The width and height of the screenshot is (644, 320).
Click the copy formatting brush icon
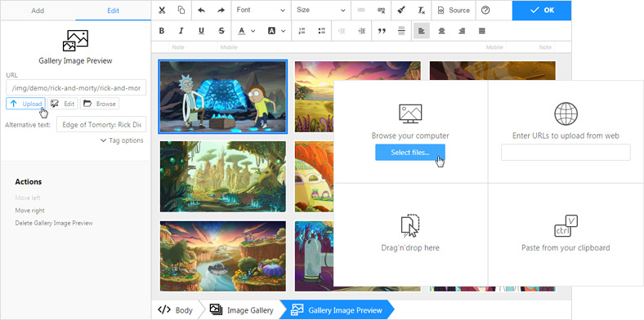pyautogui.click(x=401, y=11)
